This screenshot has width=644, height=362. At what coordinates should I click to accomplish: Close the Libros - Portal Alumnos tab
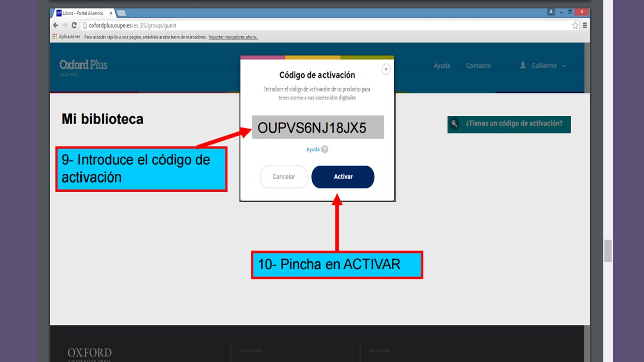tap(111, 13)
